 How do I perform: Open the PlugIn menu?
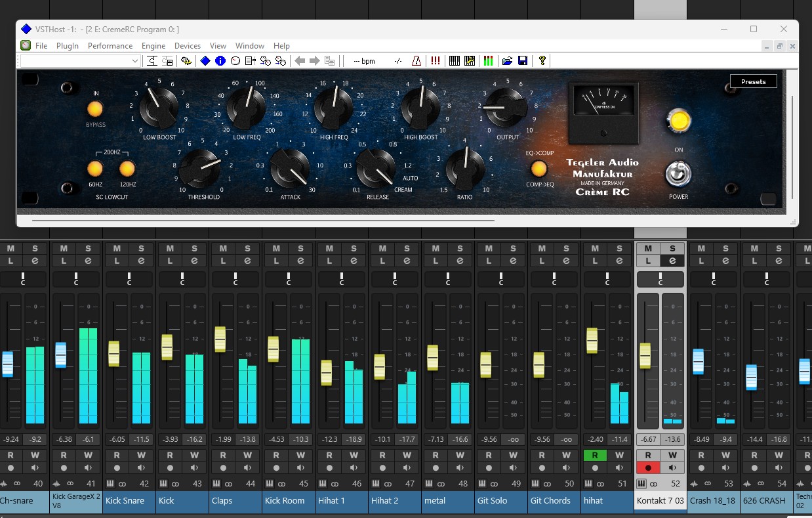click(x=68, y=46)
